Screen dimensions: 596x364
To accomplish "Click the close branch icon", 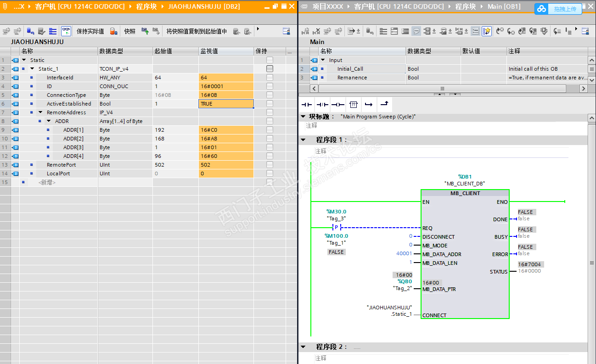I will 384,105.
